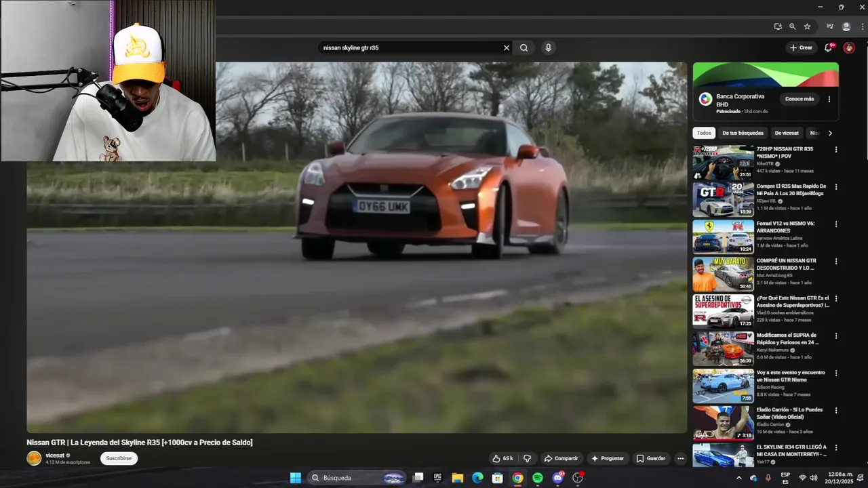Screen dimensions: 868x488
Task: Bookmark this page with the star icon
Action: click(x=807, y=26)
